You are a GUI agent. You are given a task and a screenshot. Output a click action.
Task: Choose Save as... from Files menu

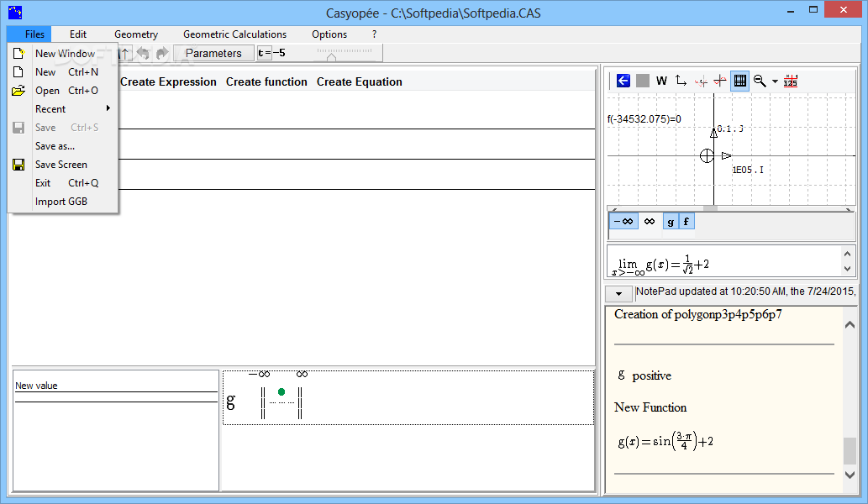[x=63, y=146]
